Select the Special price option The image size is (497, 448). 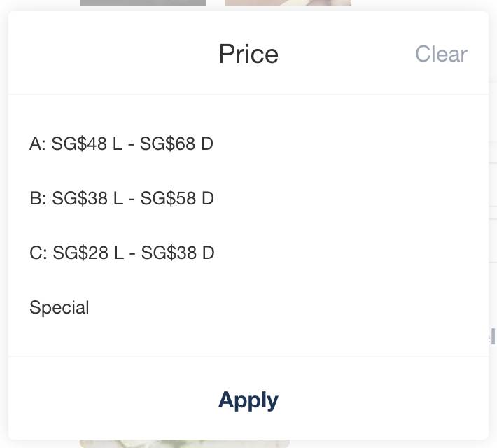[59, 307]
